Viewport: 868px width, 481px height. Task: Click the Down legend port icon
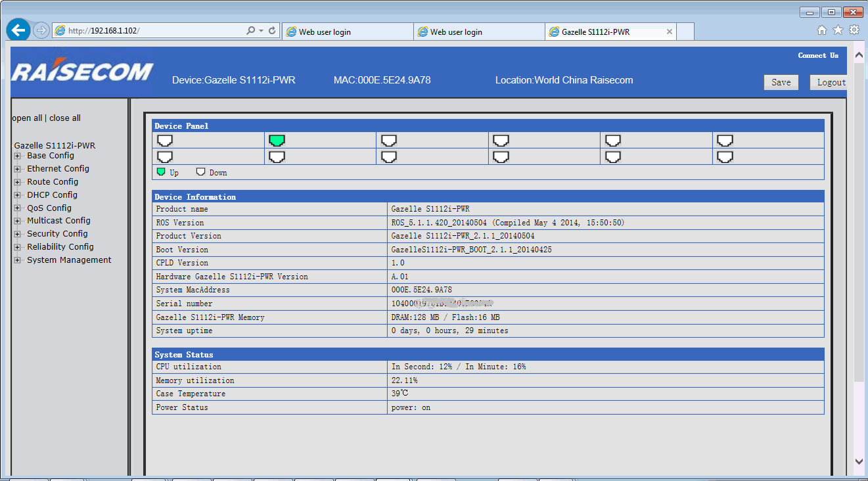(x=201, y=172)
